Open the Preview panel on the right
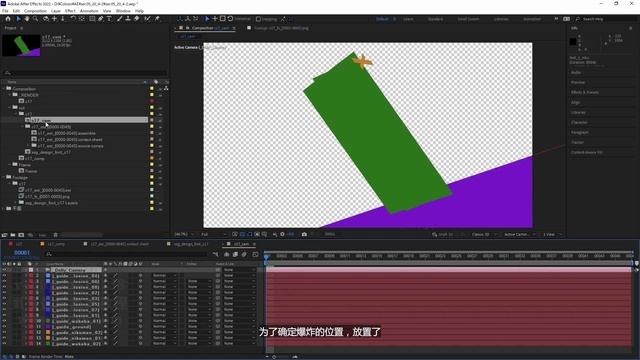The width and height of the screenshot is (640, 360). click(x=578, y=82)
